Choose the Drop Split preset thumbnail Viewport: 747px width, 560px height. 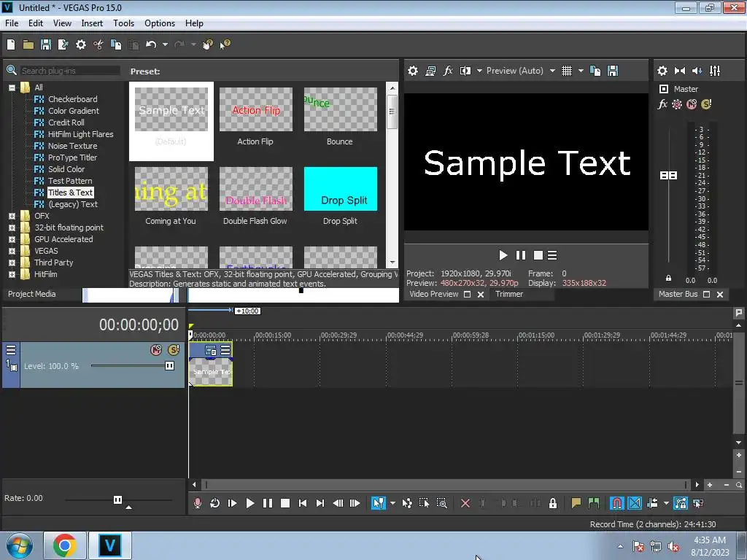point(341,189)
